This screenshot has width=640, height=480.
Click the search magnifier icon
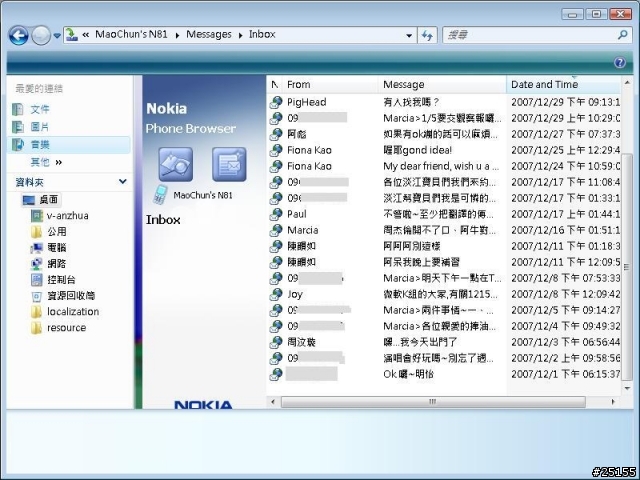622,35
